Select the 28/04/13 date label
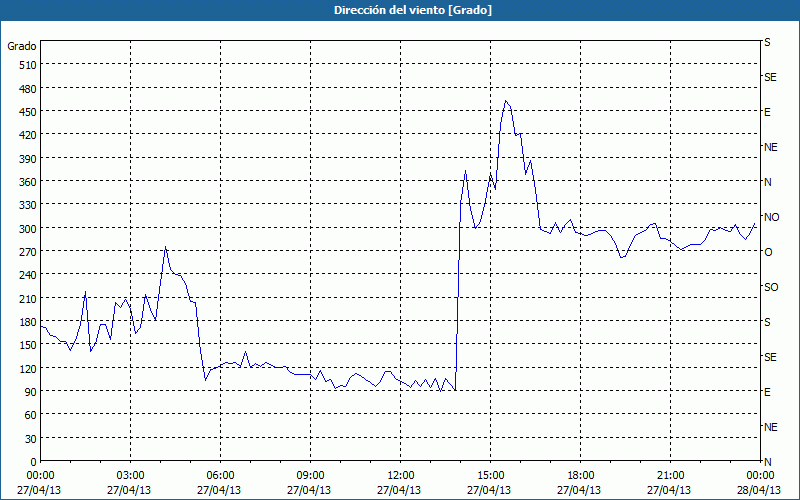The image size is (800, 500). coord(759,490)
